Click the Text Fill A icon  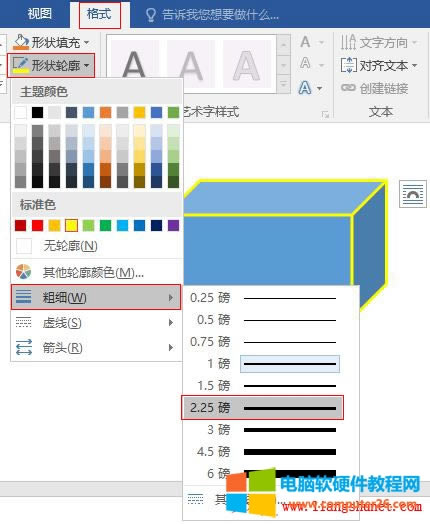305,42
